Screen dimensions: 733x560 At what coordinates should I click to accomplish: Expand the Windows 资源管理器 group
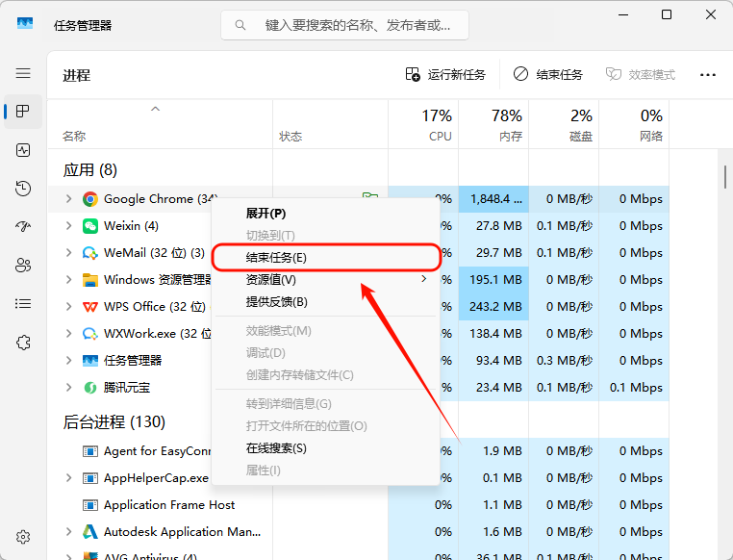(68, 280)
